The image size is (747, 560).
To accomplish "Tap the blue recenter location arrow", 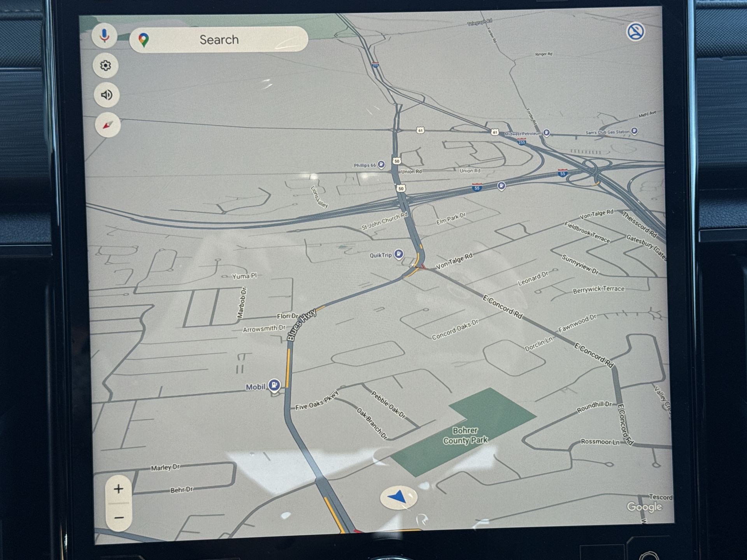I will tap(398, 497).
